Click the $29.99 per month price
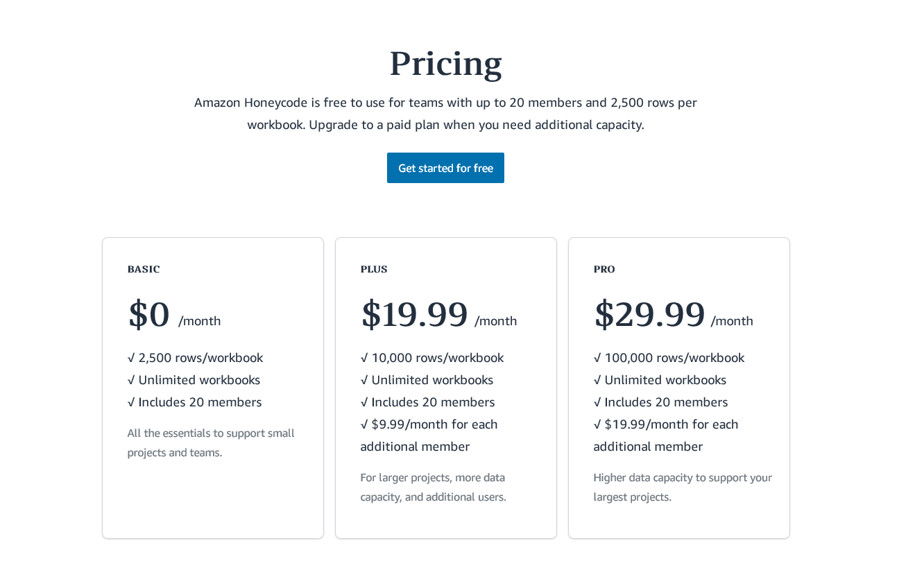 click(x=673, y=315)
